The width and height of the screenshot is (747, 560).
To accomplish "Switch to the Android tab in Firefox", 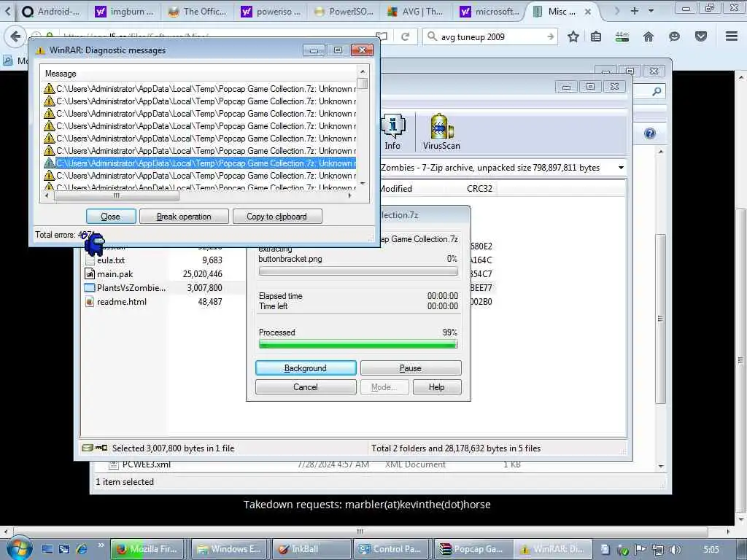I will click(x=52, y=12).
